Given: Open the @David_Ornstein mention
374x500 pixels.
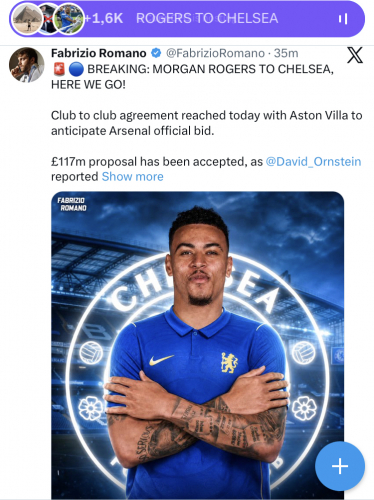Looking at the screenshot, I should click(313, 161).
